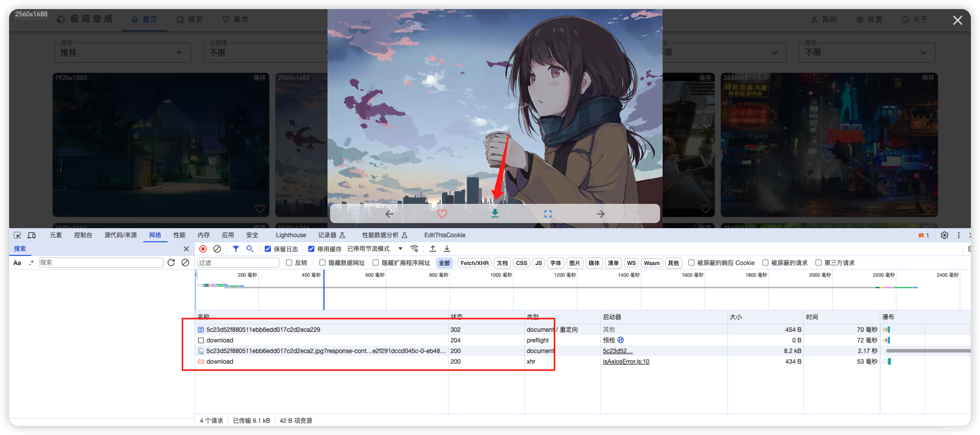Click the export HAR download icon
The image size is (980, 435).
(447, 249)
